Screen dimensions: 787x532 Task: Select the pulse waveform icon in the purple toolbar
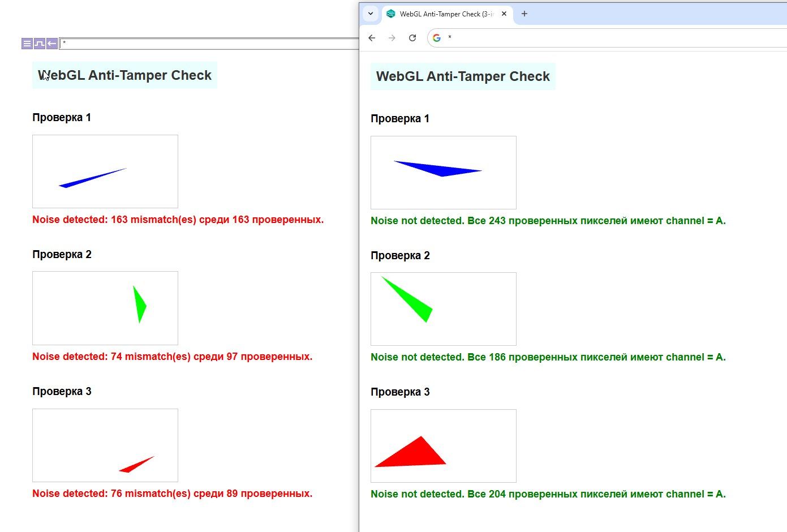tap(38, 43)
